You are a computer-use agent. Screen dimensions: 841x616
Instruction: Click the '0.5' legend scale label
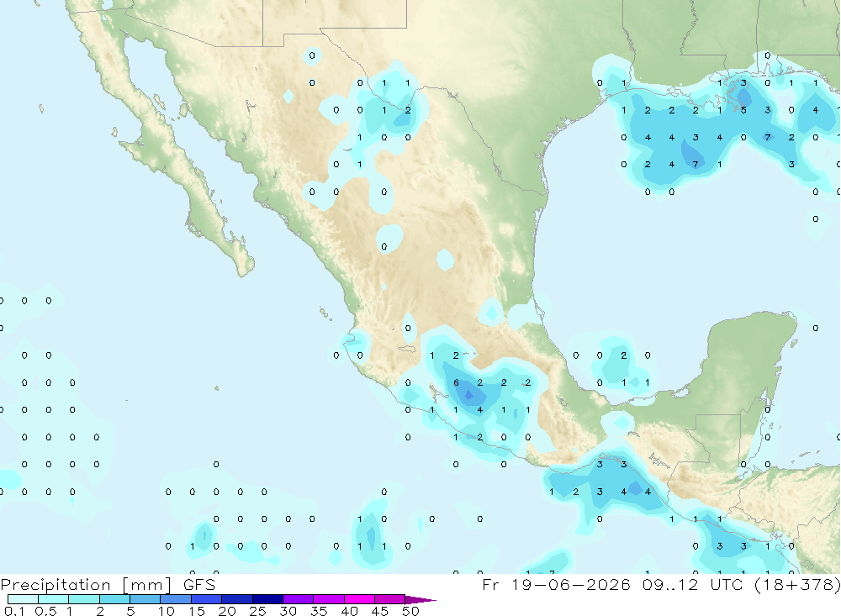[45, 611]
